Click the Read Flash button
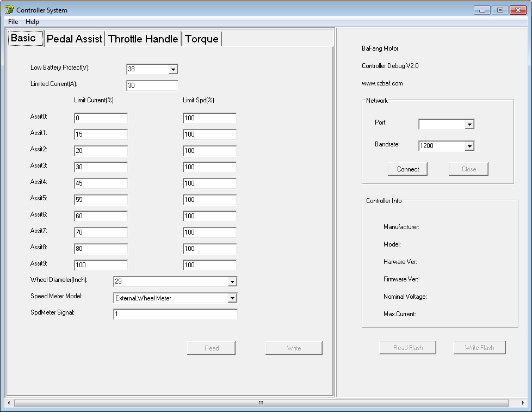Viewport: 532px width, 412px height. tap(407, 348)
